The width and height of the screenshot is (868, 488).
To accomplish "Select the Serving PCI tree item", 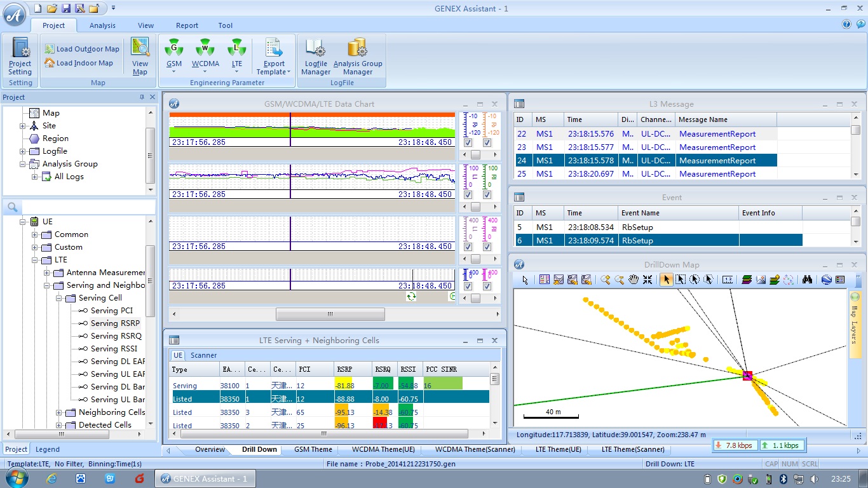I will 112,311.
